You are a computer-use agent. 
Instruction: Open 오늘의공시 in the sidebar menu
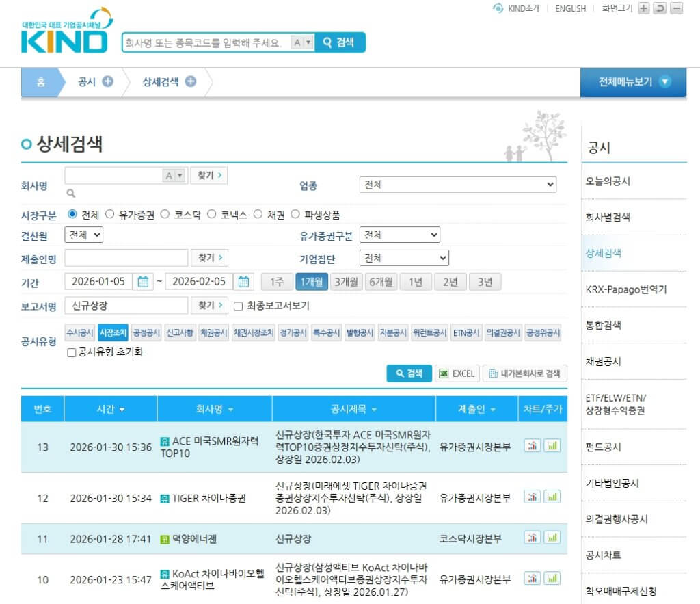608,182
